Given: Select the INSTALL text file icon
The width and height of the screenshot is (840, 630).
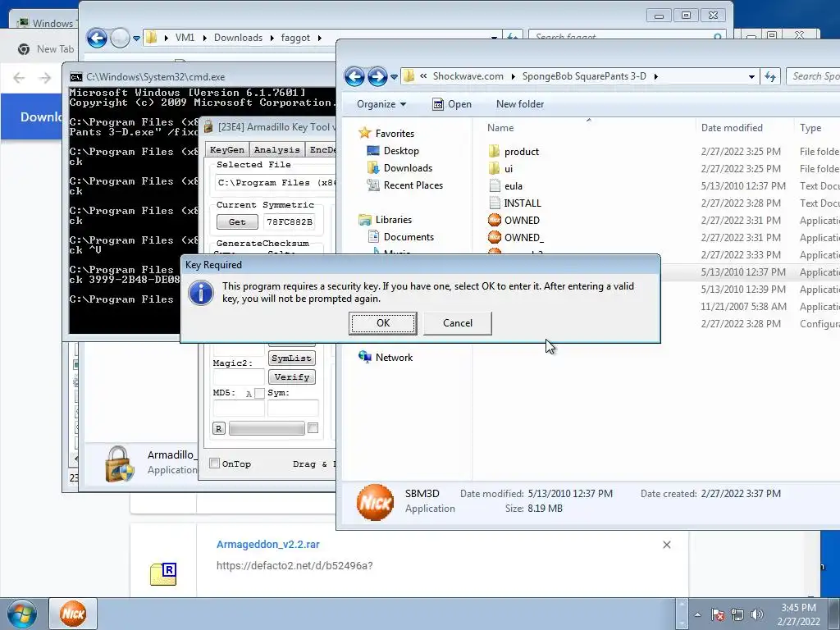Looking at the screenshot, I should pos(494,203).
